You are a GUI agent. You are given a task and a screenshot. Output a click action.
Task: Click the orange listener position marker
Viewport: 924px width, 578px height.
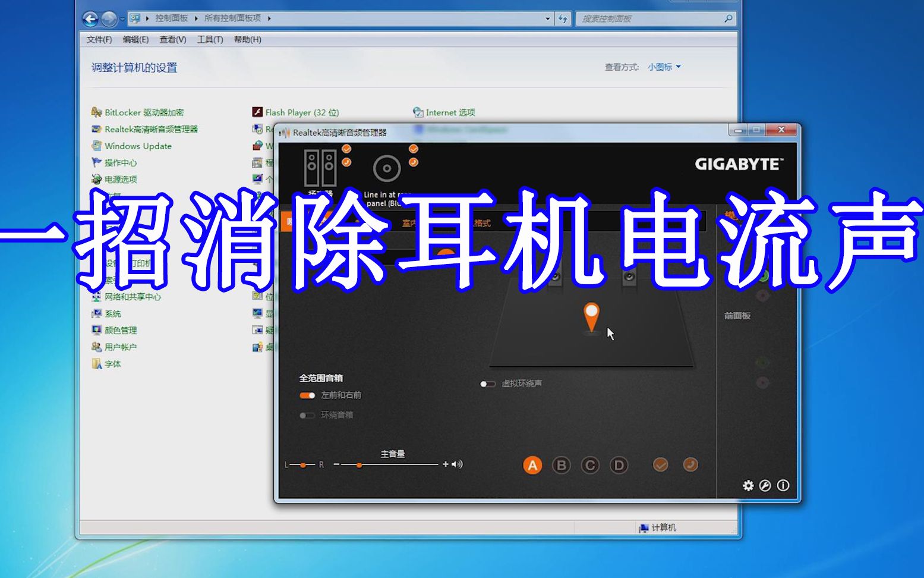coord(591,317)
